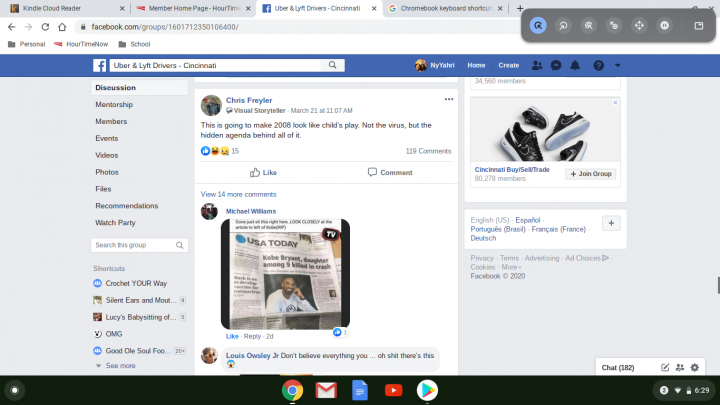Click the search magnifier in Facebook bar

click(x=332, y=65)
